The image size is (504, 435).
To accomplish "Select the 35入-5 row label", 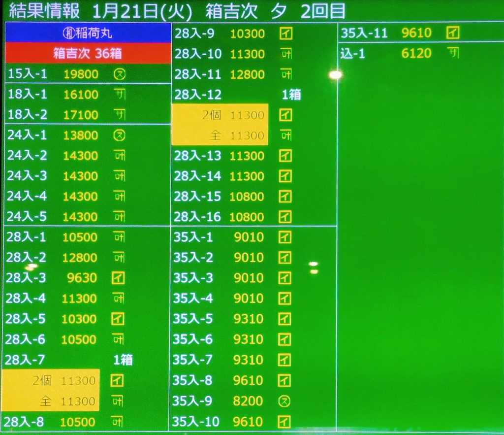I will coord(193,319).
